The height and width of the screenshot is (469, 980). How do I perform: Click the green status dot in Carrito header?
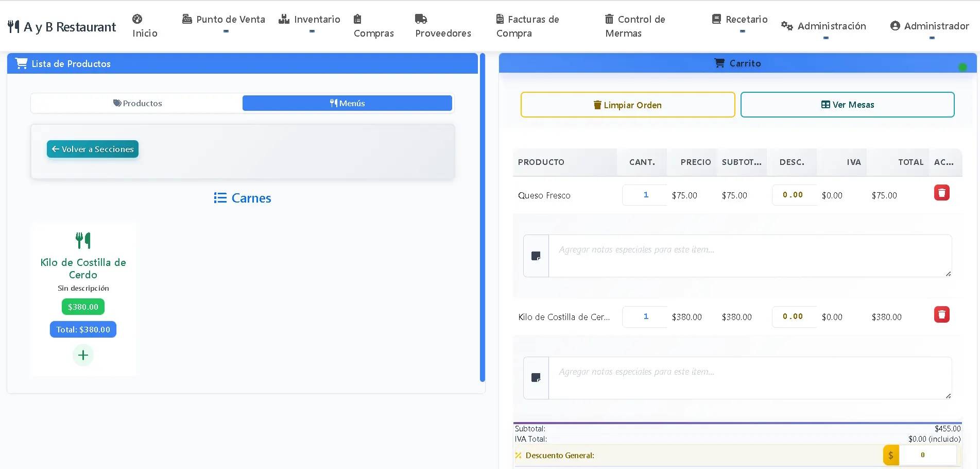(962, 67)
